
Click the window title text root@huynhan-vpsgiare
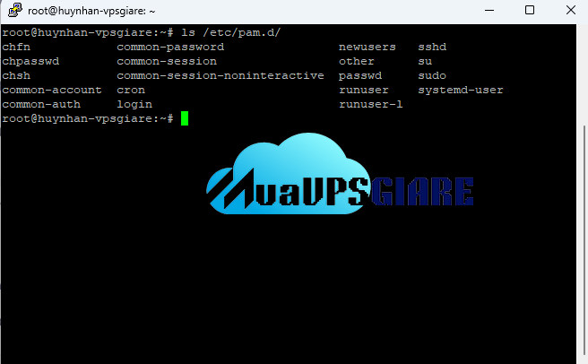(x=92, y=11)
